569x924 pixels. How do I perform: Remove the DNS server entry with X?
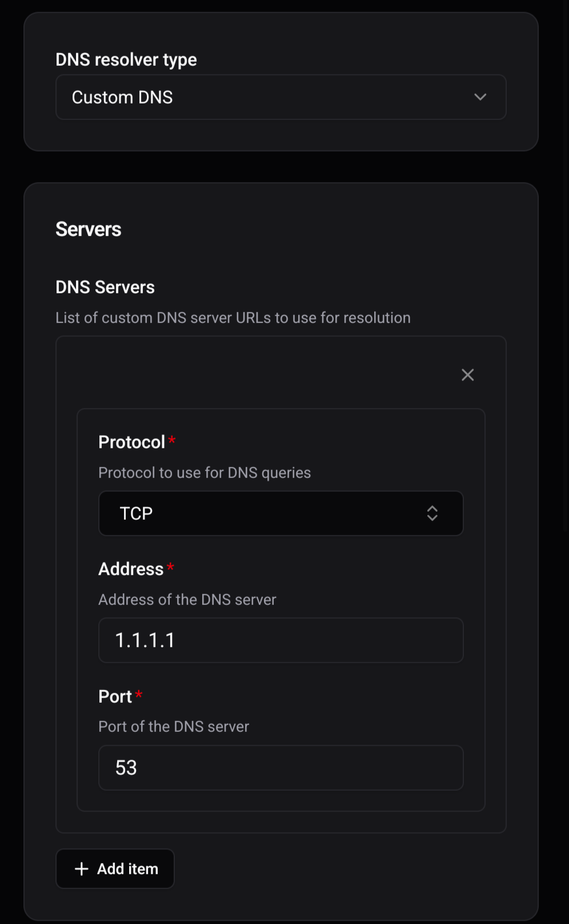(x=467, y=375)
